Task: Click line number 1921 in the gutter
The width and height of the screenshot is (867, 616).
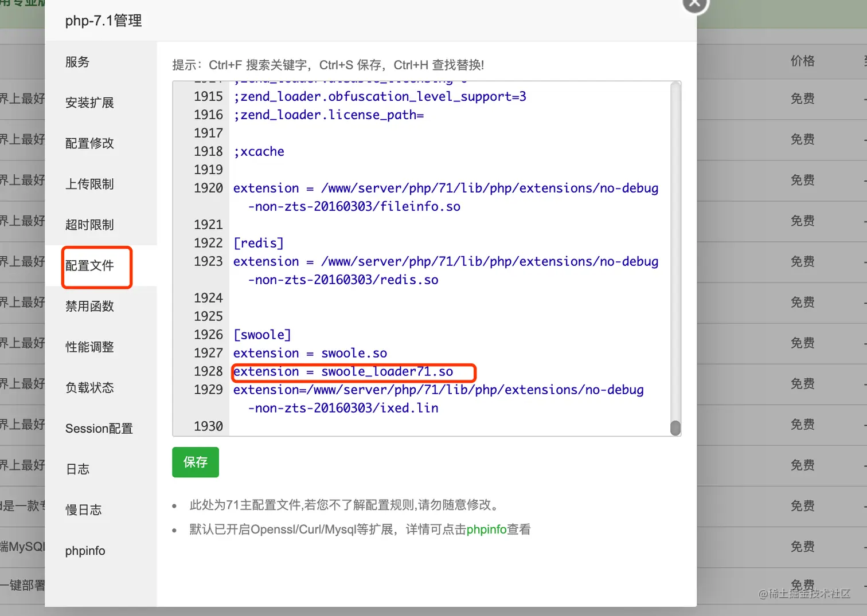Action: (208, 225)
